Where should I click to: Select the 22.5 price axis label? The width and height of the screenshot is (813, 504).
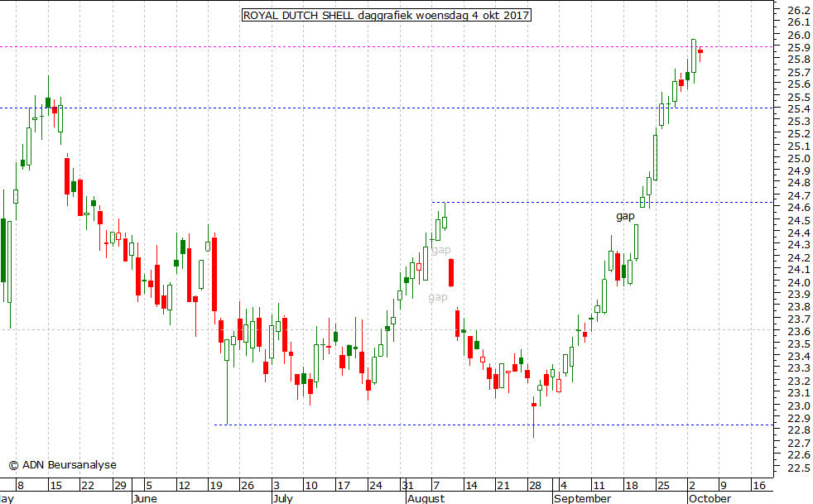798,468
